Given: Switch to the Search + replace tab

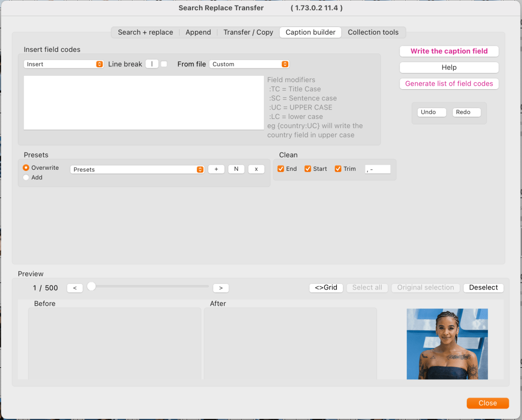Looking at the screenshot, I should tap(145, 32).
